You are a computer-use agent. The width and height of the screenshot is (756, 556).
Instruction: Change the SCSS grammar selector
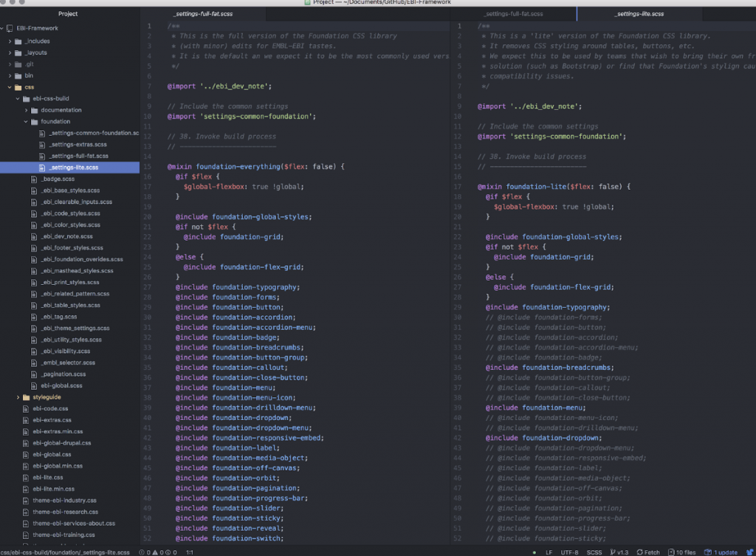click(x=594, y=552)
